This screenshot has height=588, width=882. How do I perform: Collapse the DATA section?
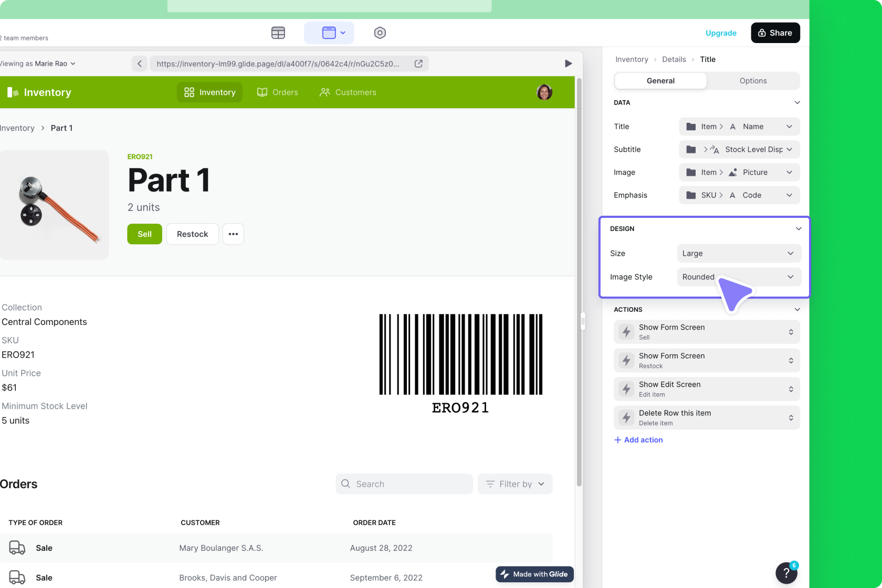click(x=797, y=103)
